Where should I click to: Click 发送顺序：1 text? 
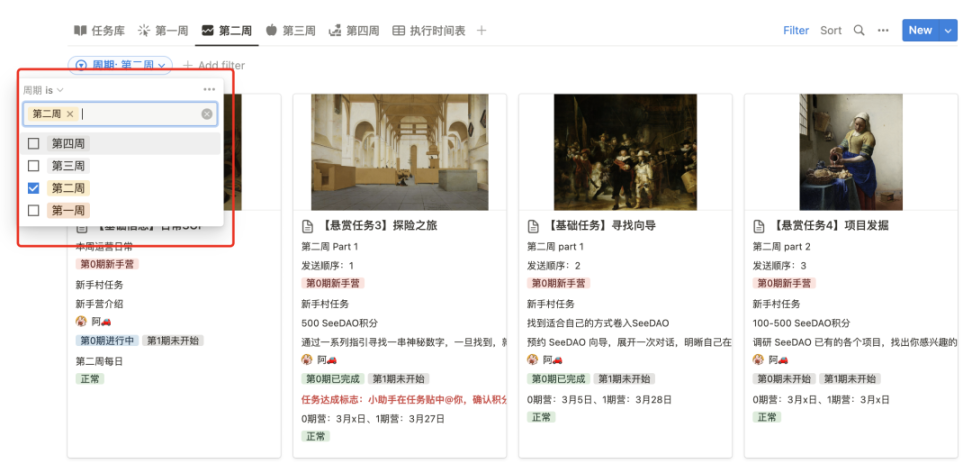(x=328, y=266)
